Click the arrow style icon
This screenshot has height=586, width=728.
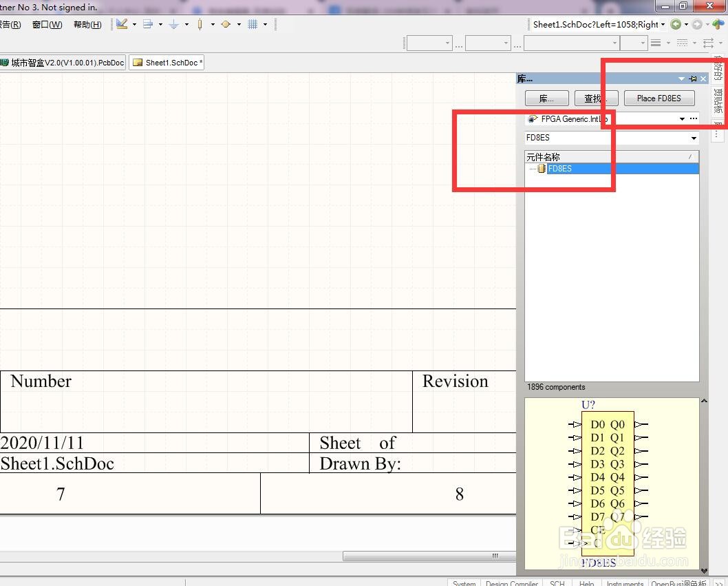[708, 43]
